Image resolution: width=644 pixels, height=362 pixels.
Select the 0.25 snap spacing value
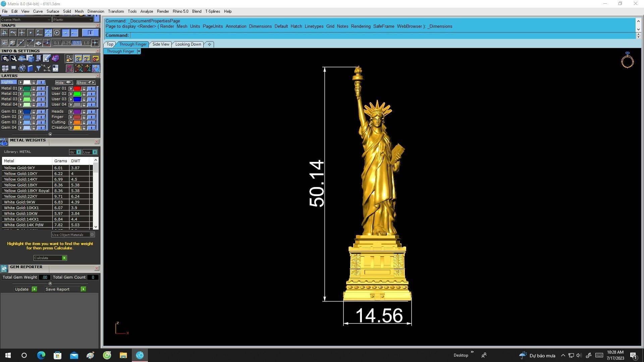click(x=66, y=43)
